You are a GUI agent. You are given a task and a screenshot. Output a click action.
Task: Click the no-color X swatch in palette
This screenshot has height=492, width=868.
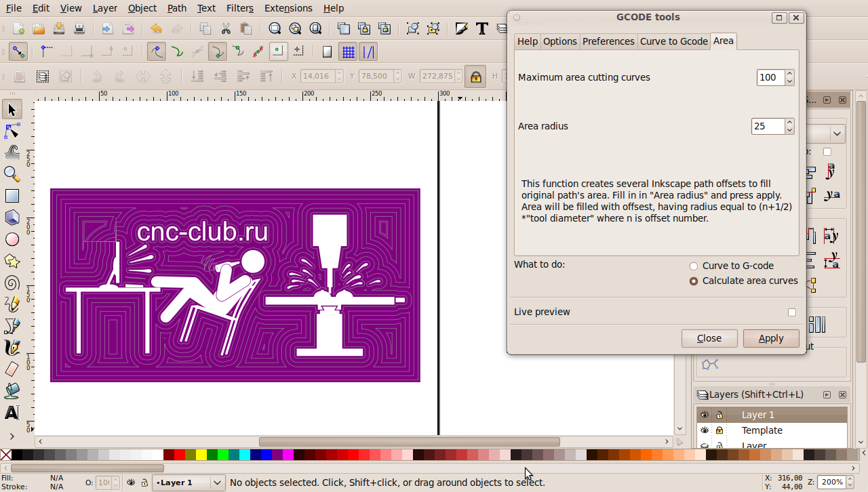[x=5, y=455]
